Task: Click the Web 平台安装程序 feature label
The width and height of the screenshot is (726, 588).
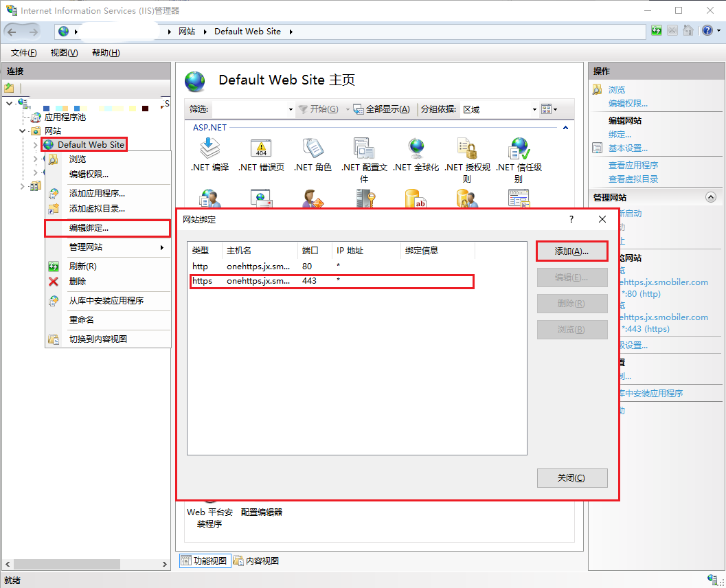Action: [x=209, y=518]
